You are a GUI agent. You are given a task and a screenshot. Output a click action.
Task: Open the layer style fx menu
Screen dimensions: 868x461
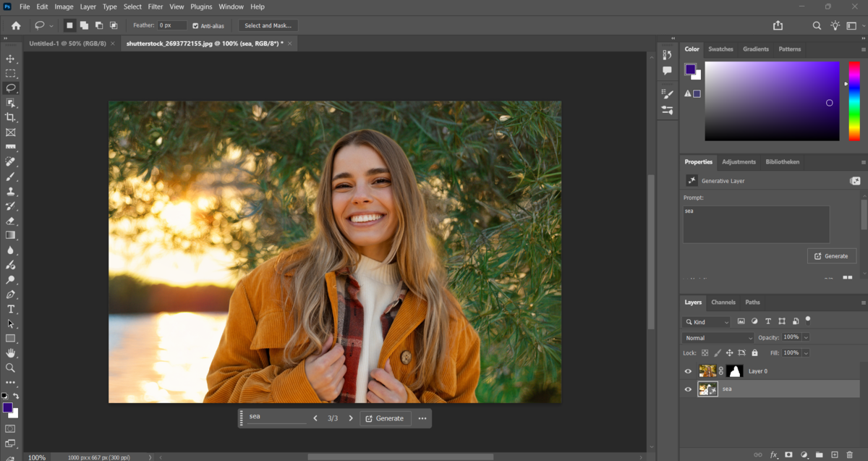tap(773, 454)
